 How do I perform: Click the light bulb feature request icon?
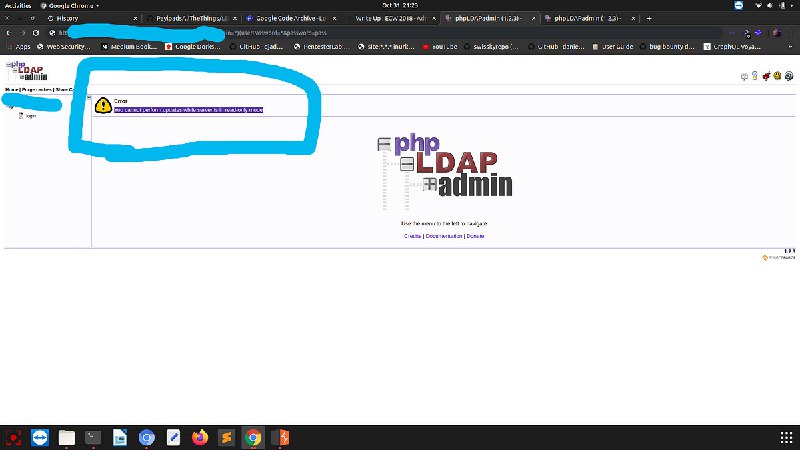755,76
